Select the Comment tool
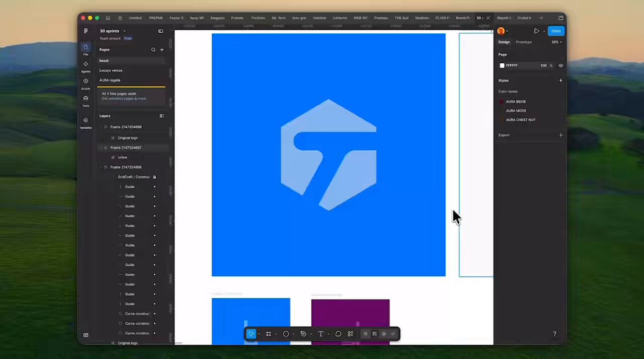644x359 pixels. click(x=338, y=334)
